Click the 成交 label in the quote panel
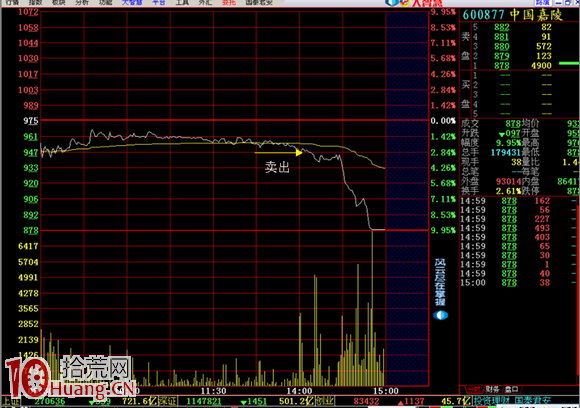The height and width of the screenshot is (408, 580). pyautogui.click(x=470, y=124)
